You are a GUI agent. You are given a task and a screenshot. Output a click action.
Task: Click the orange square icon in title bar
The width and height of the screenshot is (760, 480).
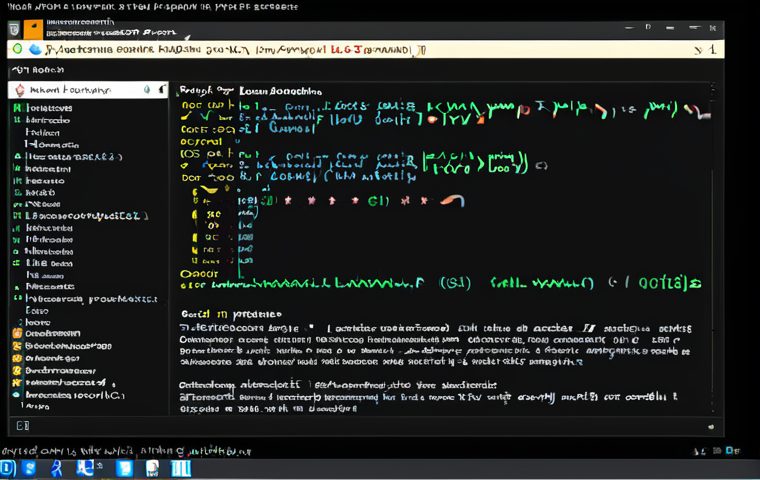tap(33, 30)
